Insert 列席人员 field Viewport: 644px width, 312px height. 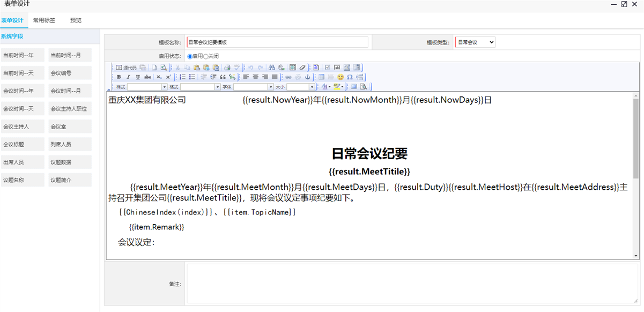pyautogui.click(x=70, y=144)
